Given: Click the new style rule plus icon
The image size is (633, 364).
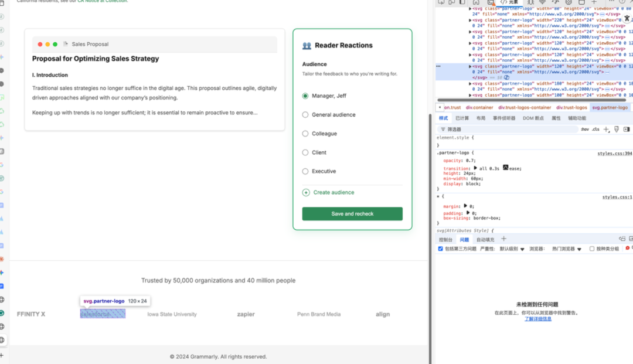Looking at the screenshot, I should pyautogui.click(x=607, y=129).
